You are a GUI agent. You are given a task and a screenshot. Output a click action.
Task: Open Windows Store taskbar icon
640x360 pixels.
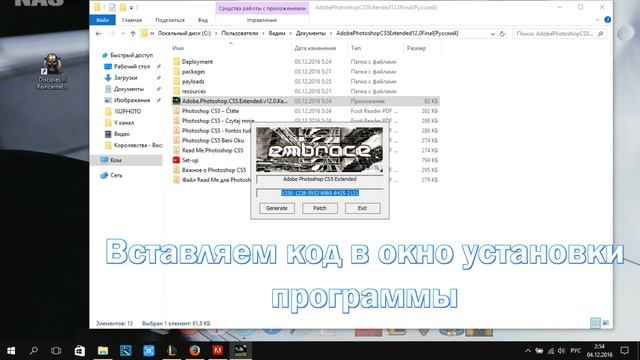point(80,351)
